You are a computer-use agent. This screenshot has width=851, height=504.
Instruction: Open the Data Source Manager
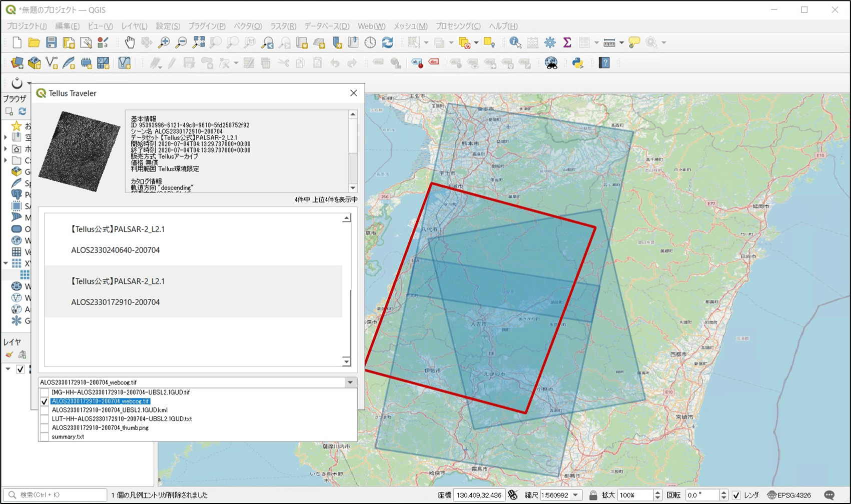(17, 63)
